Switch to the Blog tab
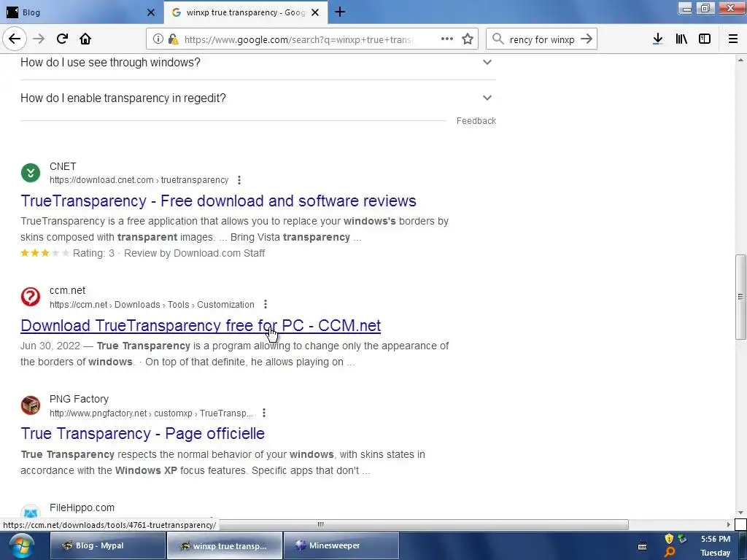Viewport: 747px width, 560px height. [x=82, y=12]
